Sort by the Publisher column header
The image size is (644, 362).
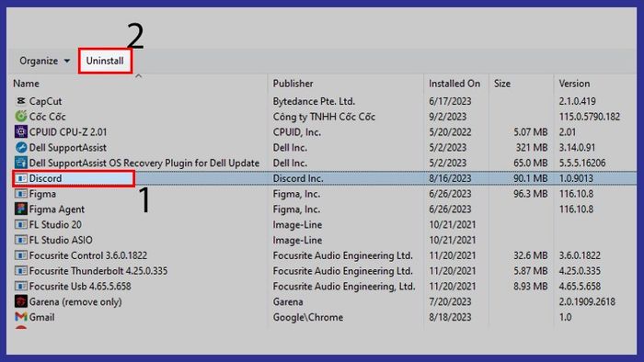[293, 84]
